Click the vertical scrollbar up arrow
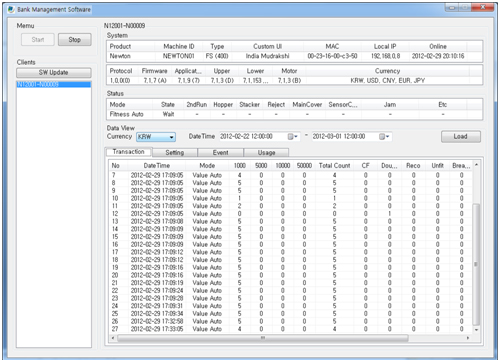The height and width of the screenshot is (362, 500). pos(476,165)
